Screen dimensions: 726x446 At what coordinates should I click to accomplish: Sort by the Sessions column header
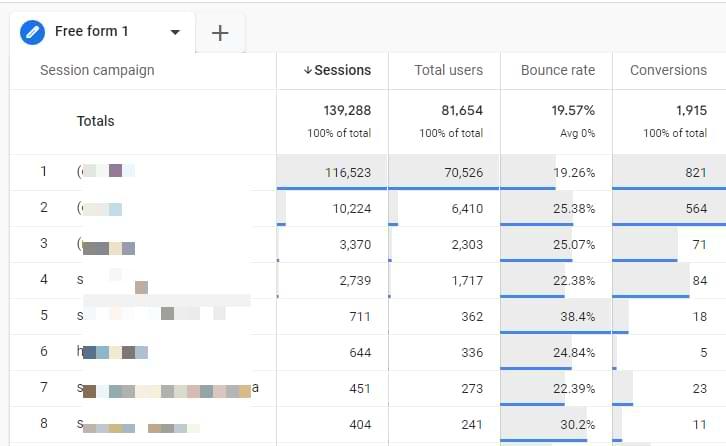pos(342,70)
